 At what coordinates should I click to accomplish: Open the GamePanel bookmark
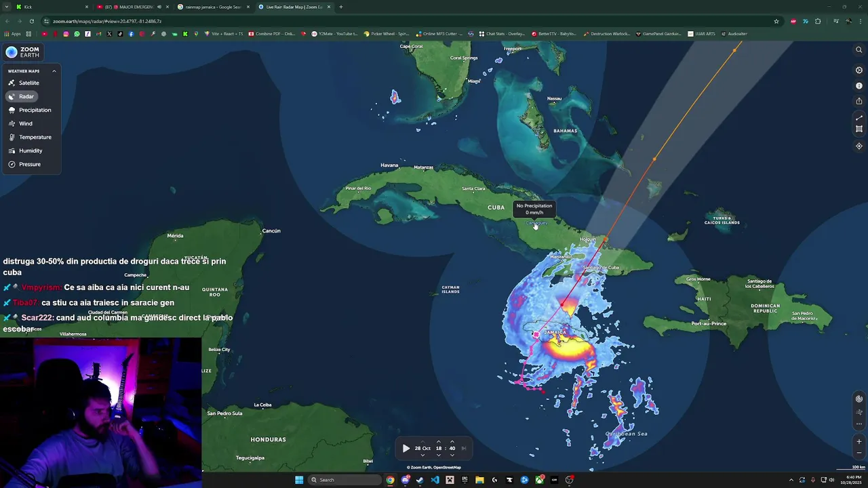[658, 34]
